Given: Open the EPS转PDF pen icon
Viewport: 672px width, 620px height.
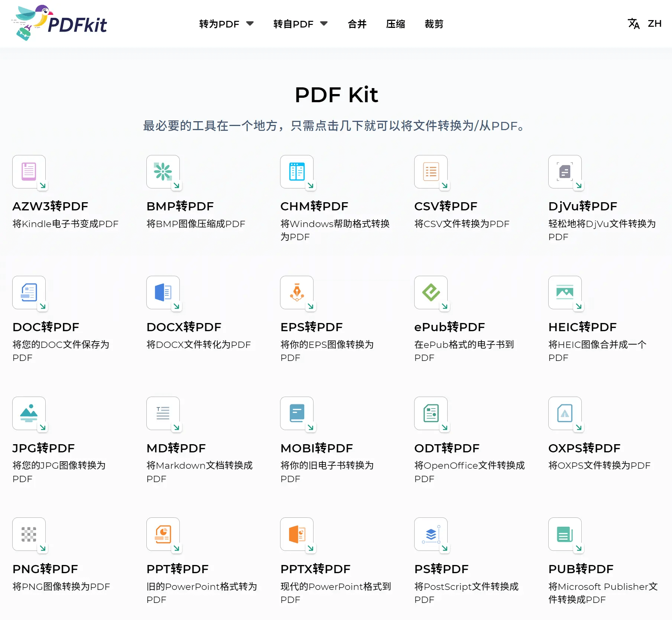Looking at the screenshot, I should [297, 293].
